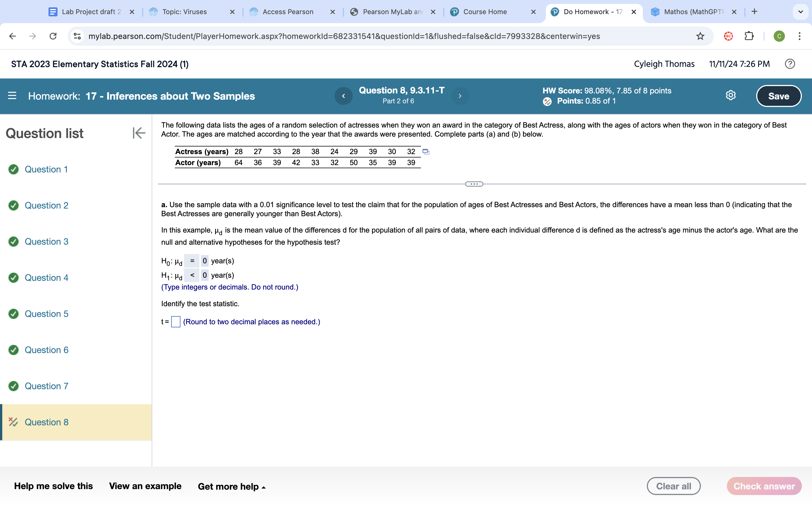The height and width of the screenshot is (508, 812).
Task: Open Question 4 in list
Action: [x=46, y=277]
